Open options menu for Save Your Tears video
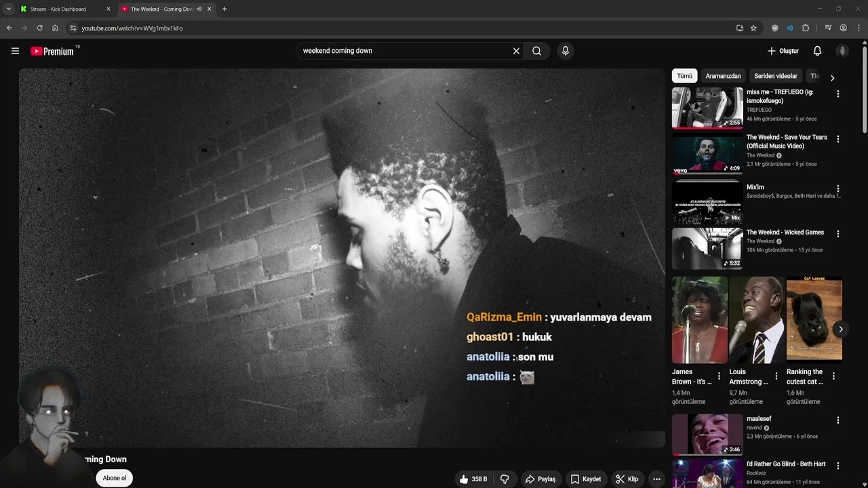This screenshot has height=488, width=868. pos(837,139)
